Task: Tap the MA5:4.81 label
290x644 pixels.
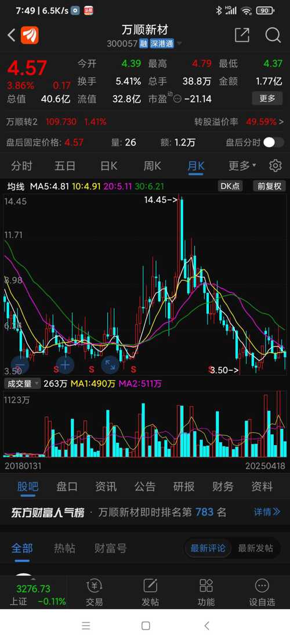Action: point(49,187)
